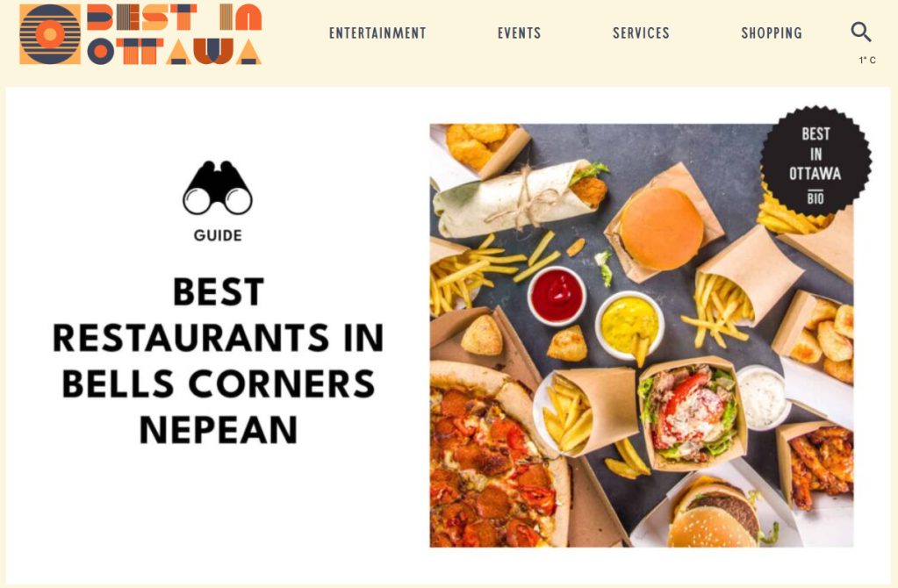Go to the Services section
This screenshot has height=588, width=898.
point(641,33)
